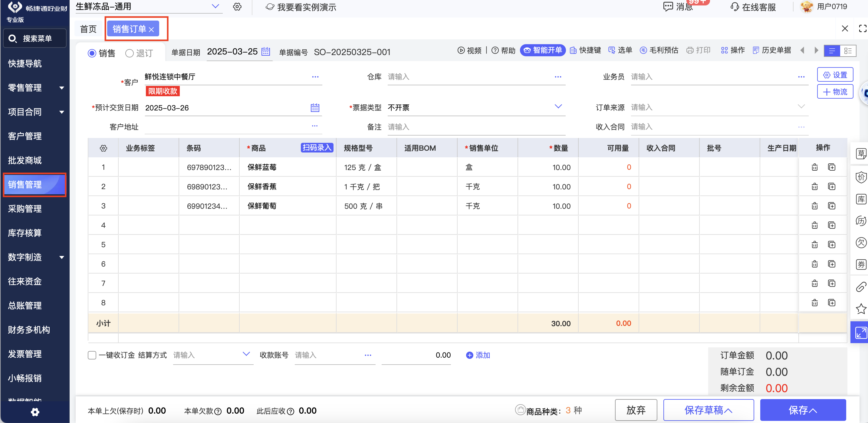Go to previous document arrow

point(802,51)
